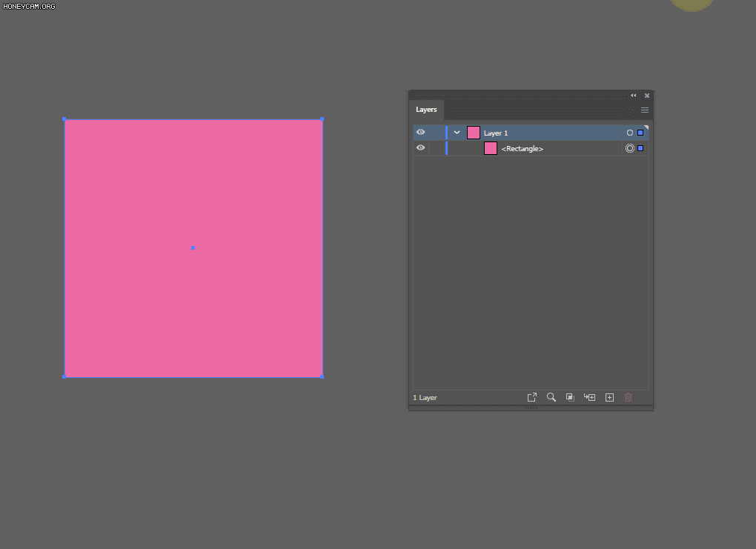The height and width of the screenshot is (549, 756).
Task: Click the Layers panel bottom resize grip
Action: coord(531,407)
